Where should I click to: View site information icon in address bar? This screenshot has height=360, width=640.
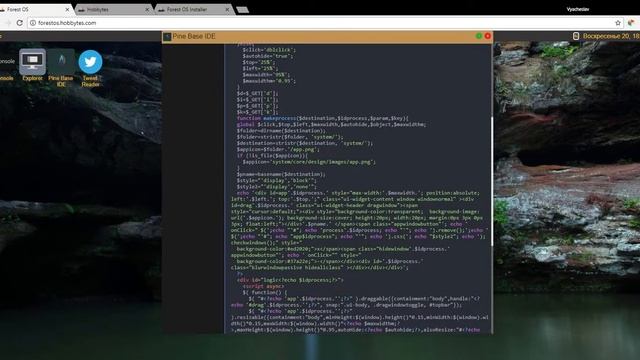[33, 23]
